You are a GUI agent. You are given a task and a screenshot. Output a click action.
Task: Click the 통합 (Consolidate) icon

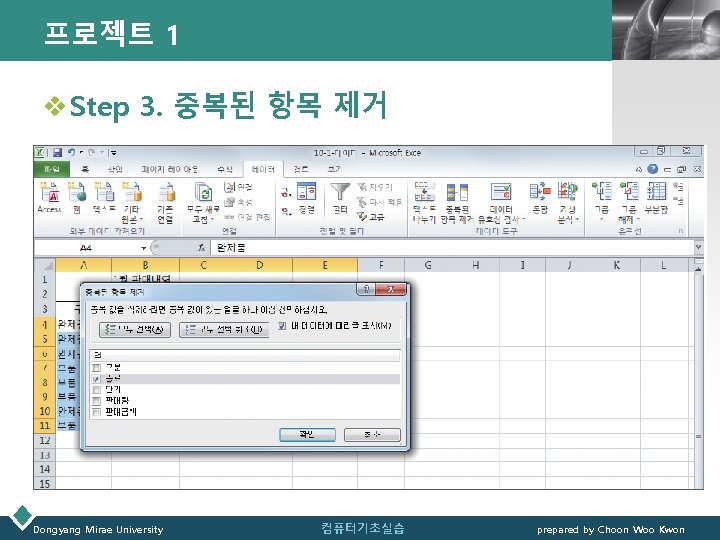pos(540,191)
